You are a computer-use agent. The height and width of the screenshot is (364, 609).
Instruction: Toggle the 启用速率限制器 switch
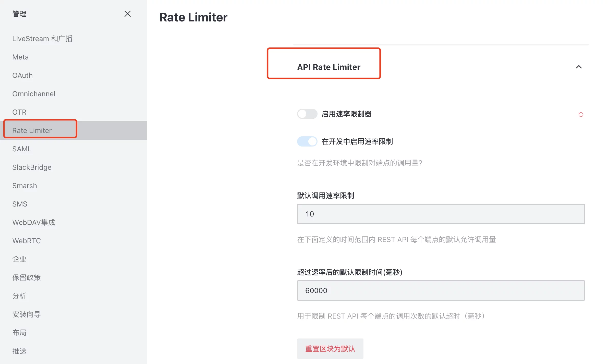click(307, 114)
